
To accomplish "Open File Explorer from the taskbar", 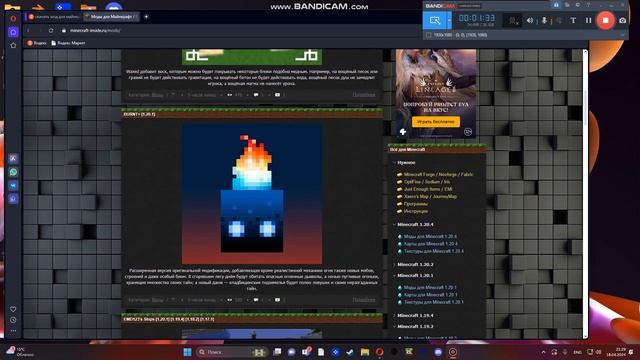I will point(364,352).
